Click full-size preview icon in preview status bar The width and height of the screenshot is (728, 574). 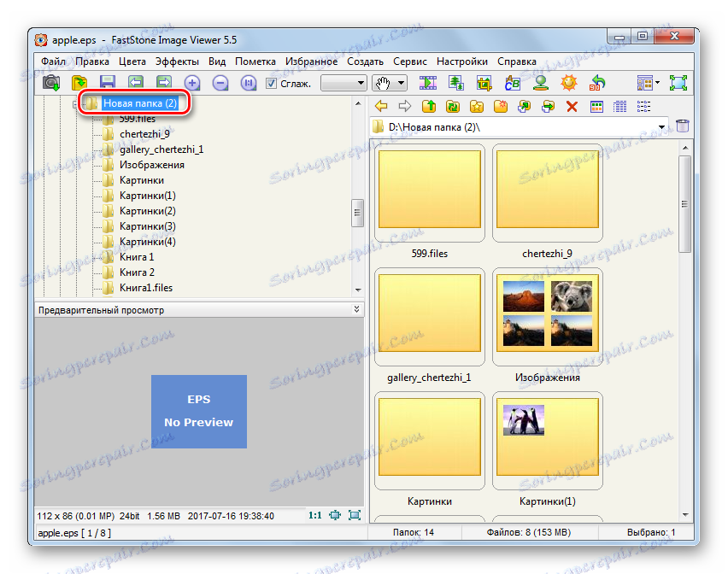coord(355,515)
